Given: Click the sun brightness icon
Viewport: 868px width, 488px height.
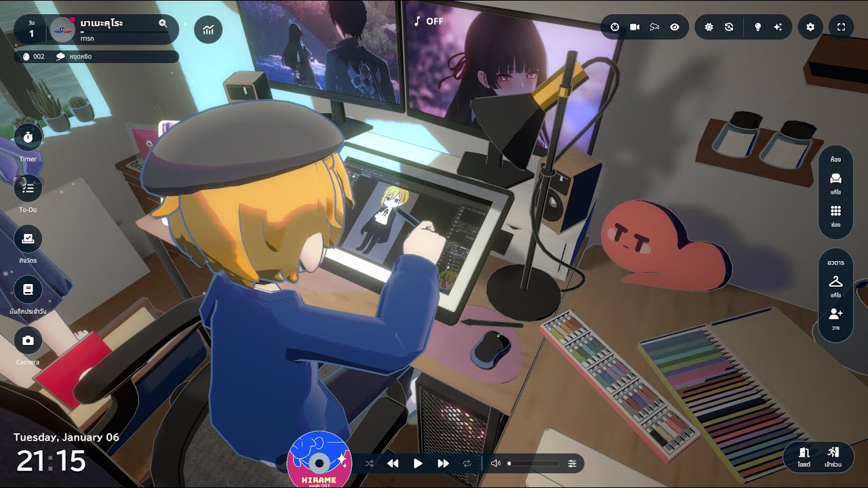Looking at the screenshot, I should coord(709,27).
